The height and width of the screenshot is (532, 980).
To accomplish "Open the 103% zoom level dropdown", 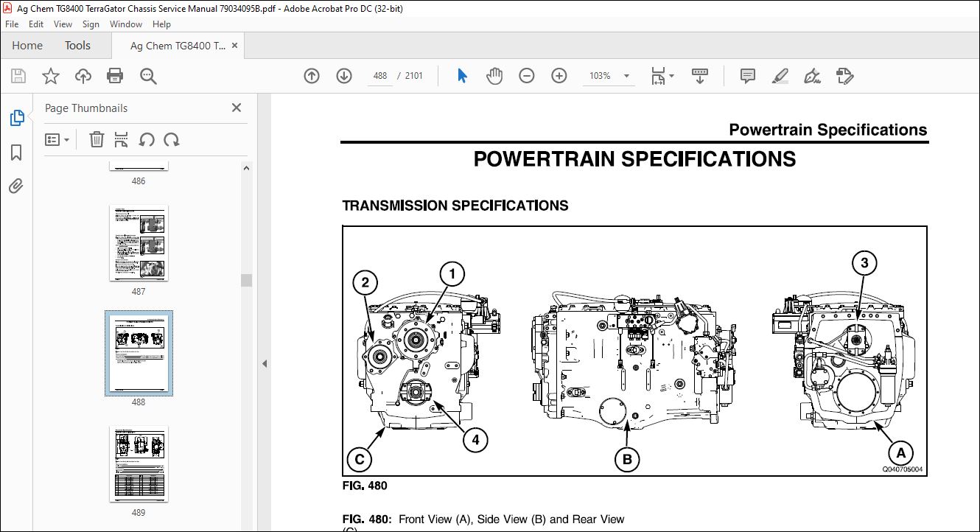I will [x=626, y=76].
